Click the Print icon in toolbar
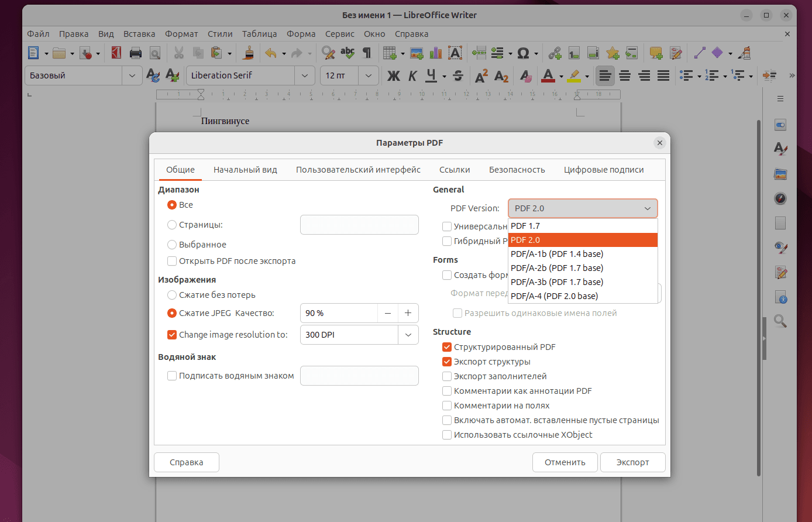This screenshot has height=522, width=812. 136,53
